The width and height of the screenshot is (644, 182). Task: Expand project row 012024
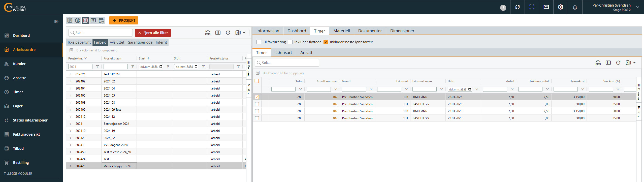click(x=71, y=74)
